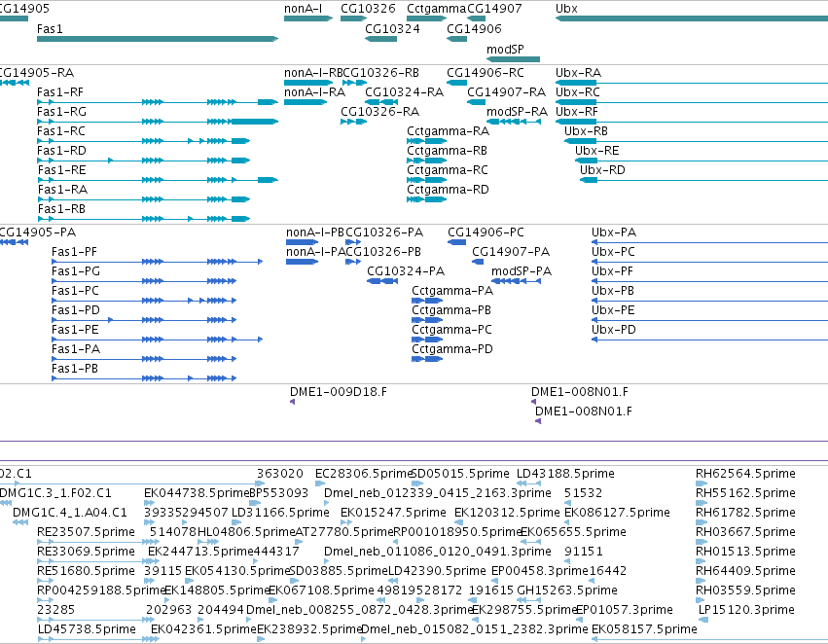Click the Ubx-RD transcript label

[x=602, y=170]
